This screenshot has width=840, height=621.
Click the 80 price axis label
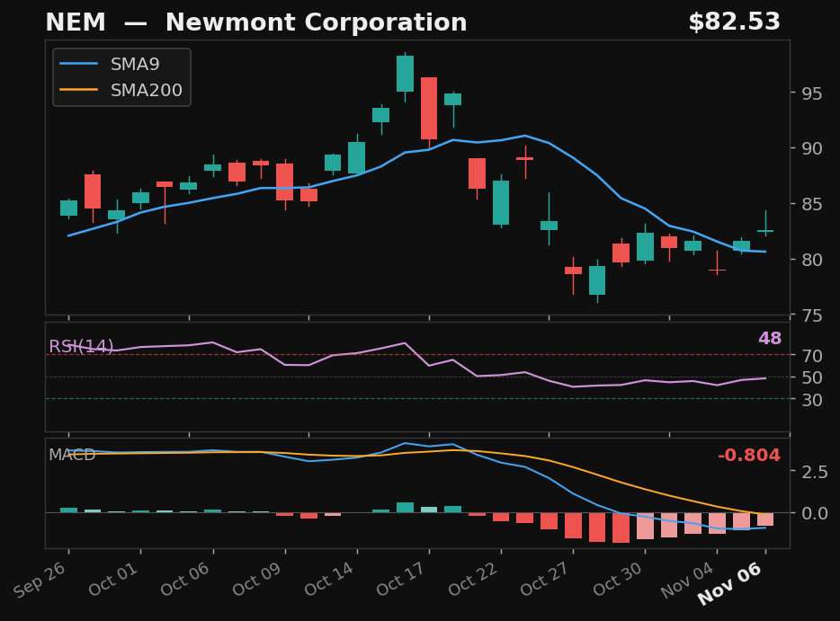pos(811,260)
